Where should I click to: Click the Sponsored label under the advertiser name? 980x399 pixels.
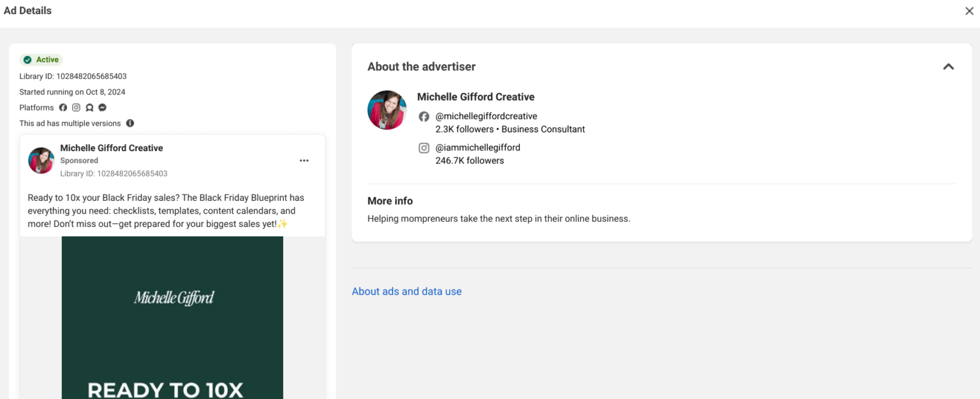coord(78,161)
